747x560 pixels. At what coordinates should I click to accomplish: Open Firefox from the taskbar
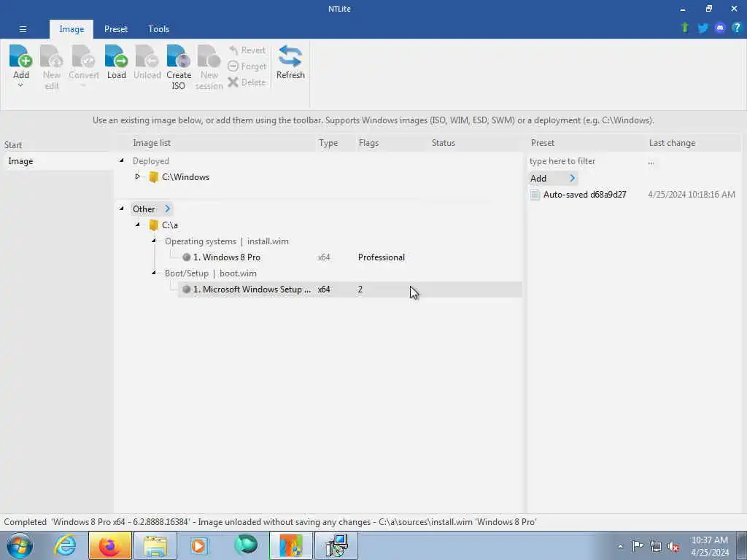pyautogui.click(x=109, y=545)
